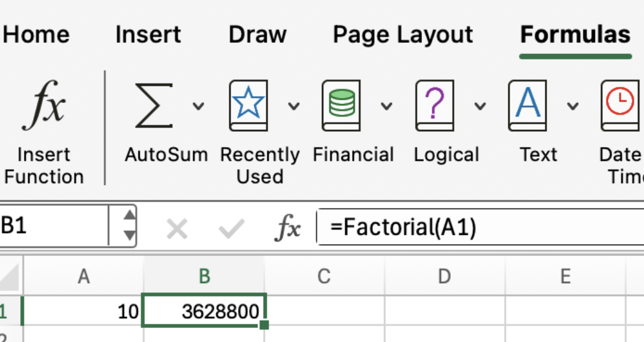Select the Formulas tab
Screen dimensions: 644x342
point(575,34)
